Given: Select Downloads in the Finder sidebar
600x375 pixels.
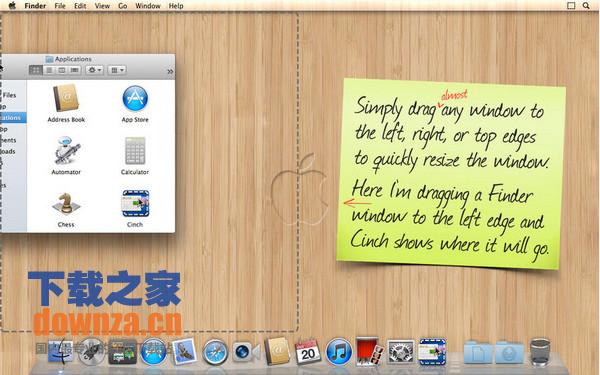Looking at the screenshot, I should pyautogui.click(x=8, y=151).
